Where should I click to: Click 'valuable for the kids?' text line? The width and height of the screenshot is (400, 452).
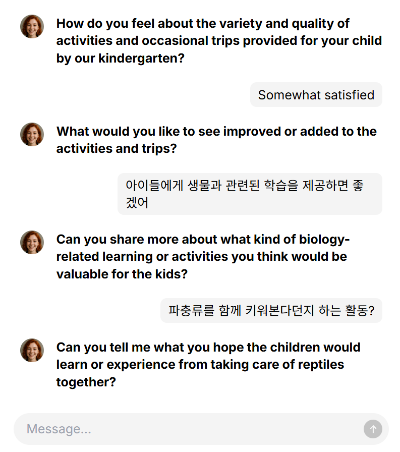(122, 274)
